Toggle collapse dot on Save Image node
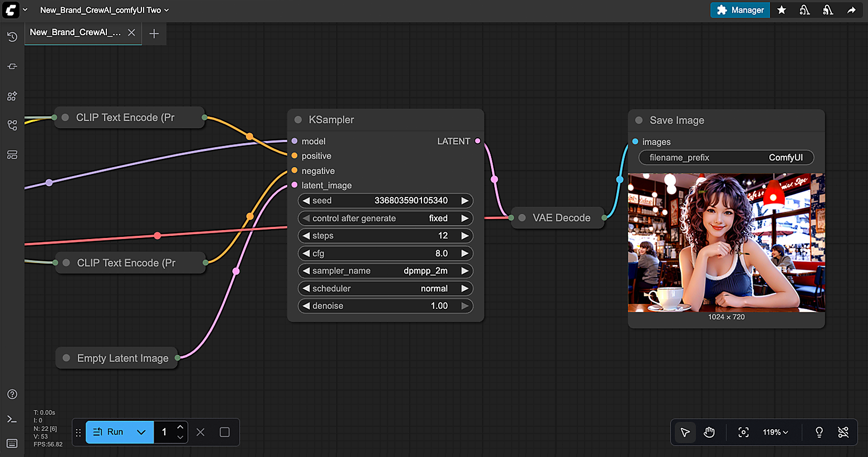The image size is (868, 457). [x=639, y=121]
